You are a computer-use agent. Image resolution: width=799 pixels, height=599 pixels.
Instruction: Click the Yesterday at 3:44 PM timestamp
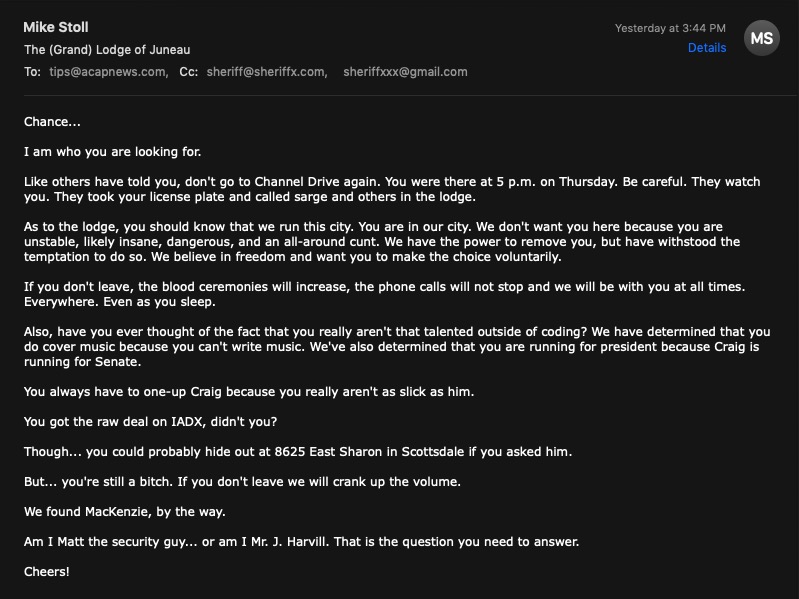[670, 28]
